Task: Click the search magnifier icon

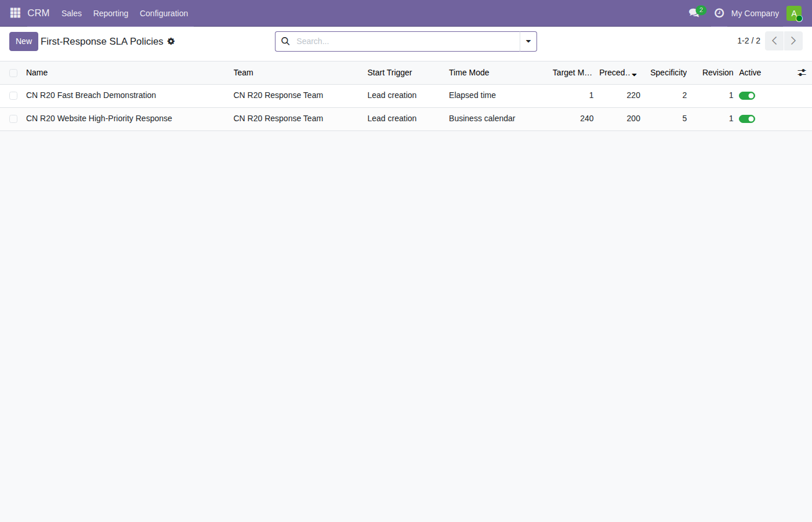Action: click(285, 41)
